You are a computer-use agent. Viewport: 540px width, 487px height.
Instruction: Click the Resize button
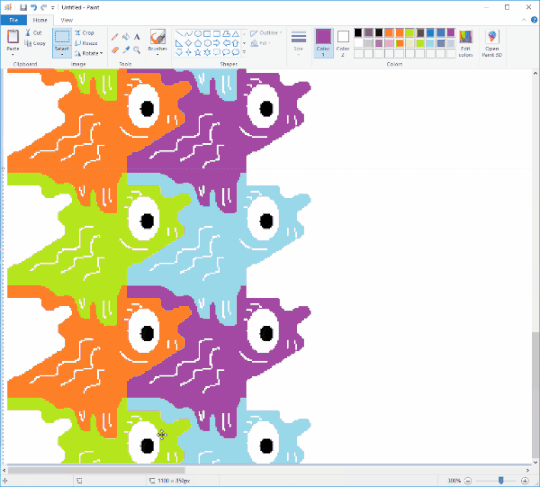point(86,43)
